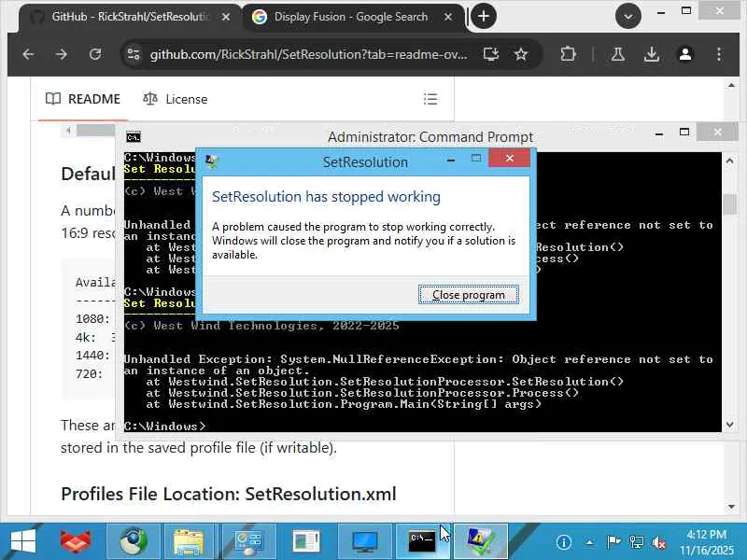
Task: Open Chrome Labs flask icon
Action: click(x=618, y=54)
